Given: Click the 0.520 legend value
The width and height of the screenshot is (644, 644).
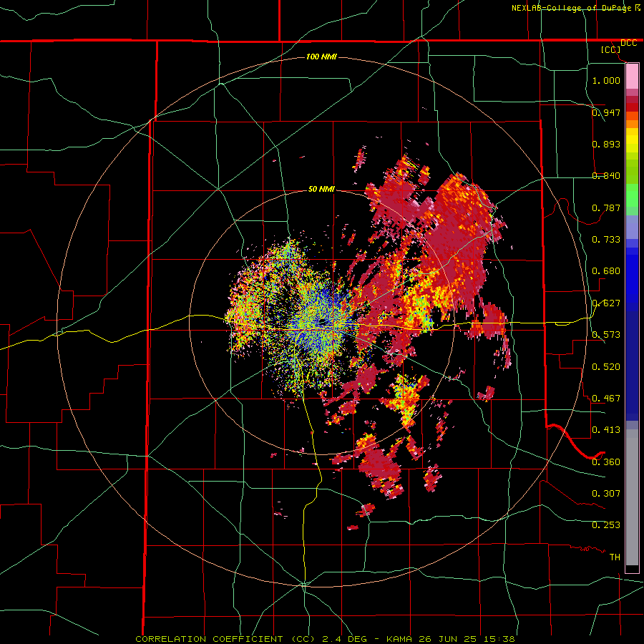Looking at the screenshot, I should tap(606, 366).
